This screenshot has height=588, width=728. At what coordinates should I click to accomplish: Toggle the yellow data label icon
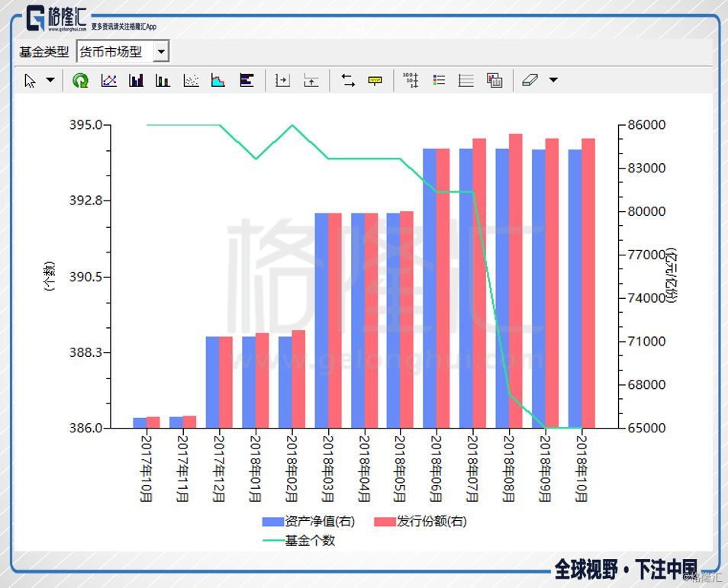click(x=375, y=80)
